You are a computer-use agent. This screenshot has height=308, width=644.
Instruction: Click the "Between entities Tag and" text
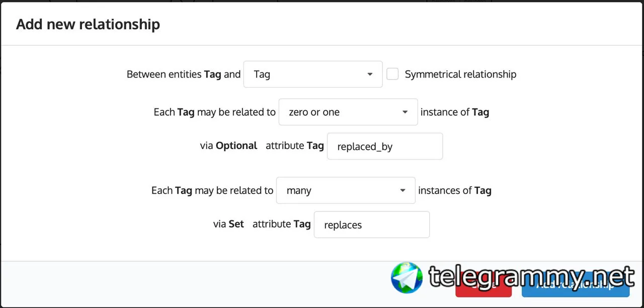(184, 74)
